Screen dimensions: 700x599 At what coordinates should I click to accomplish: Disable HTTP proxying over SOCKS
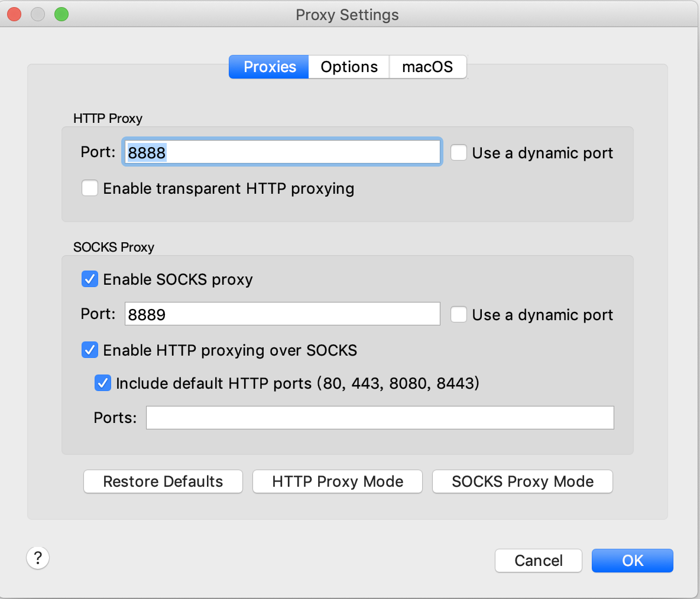(x=90, y=350)
